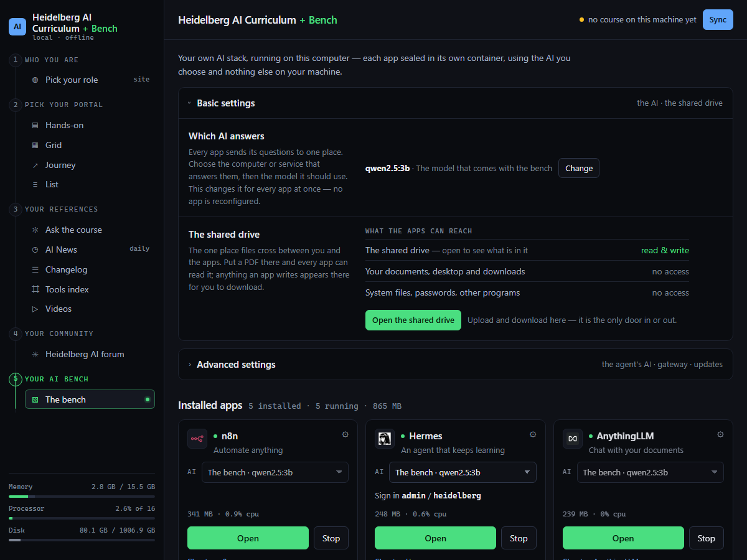Viewport: 747px width, 560px height.
Task: Click the Pick your role icon
Action: 35,80
